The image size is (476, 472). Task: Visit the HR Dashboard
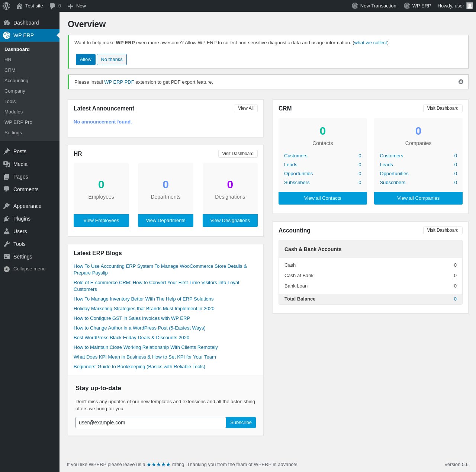(x=238, y=154)
